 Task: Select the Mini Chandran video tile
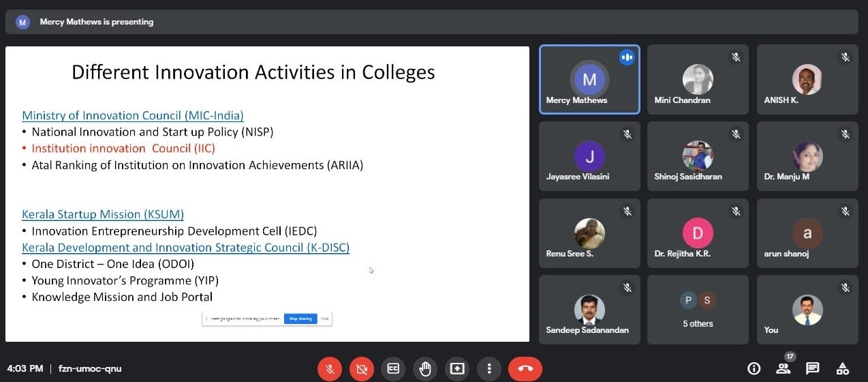698,79
